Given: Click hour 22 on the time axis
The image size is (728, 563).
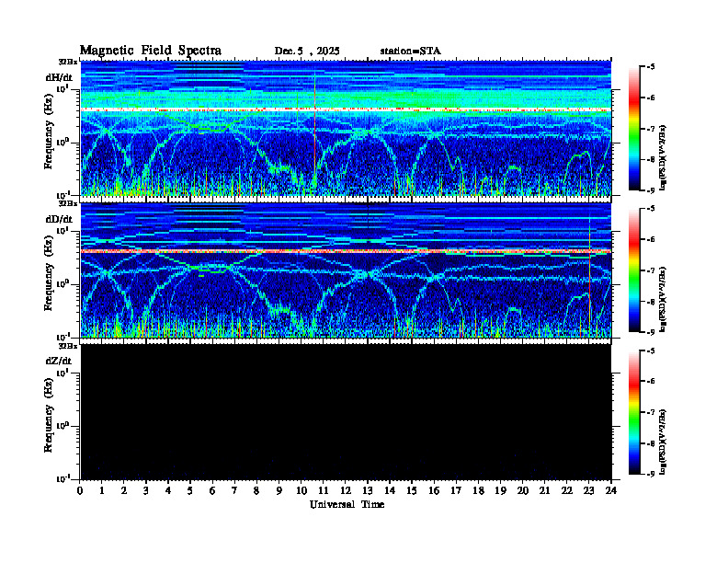Looking at the screenshot, I should coord(567,491).
